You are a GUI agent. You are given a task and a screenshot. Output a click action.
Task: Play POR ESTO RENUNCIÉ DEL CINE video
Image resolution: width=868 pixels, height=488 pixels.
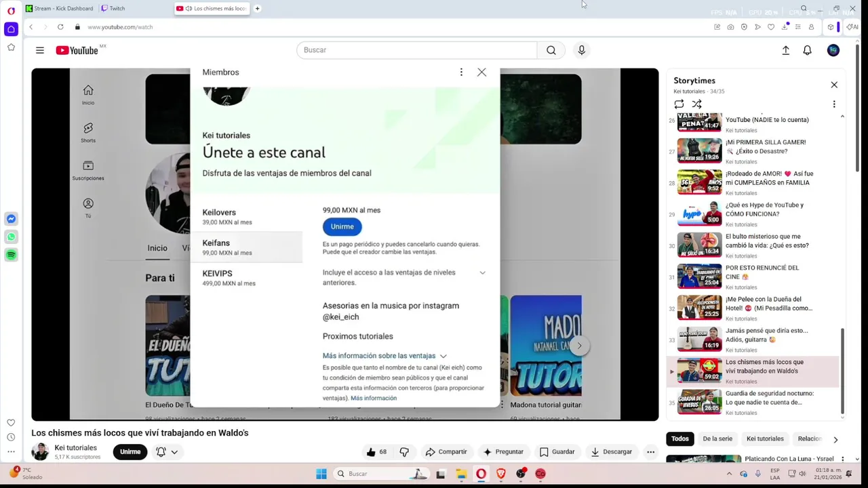[752, 277]
